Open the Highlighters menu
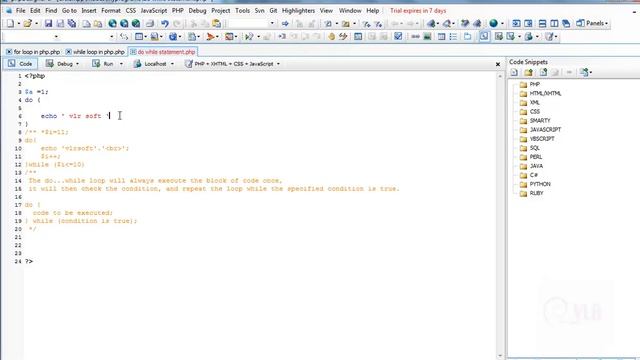The height and width of the screenshot is (360, 640). coord(298,11)
